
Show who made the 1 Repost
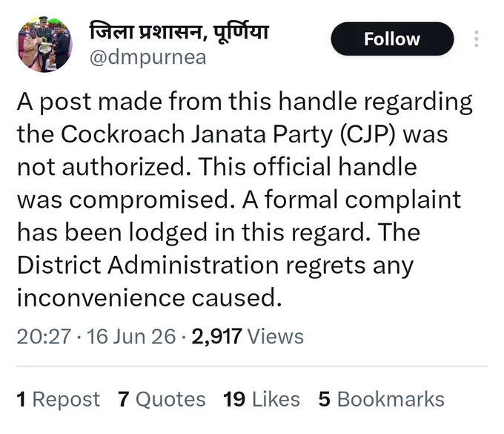tap(58, 399)
